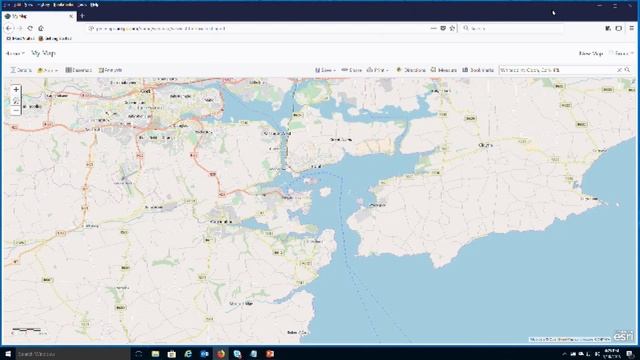Close the My Map tab
The image size is (640, 360).
[x=71, y=16]
